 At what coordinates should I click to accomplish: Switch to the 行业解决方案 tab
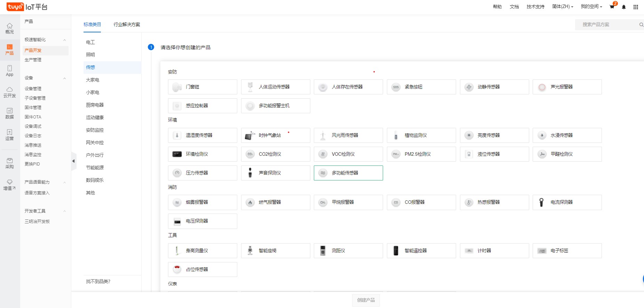127,24
